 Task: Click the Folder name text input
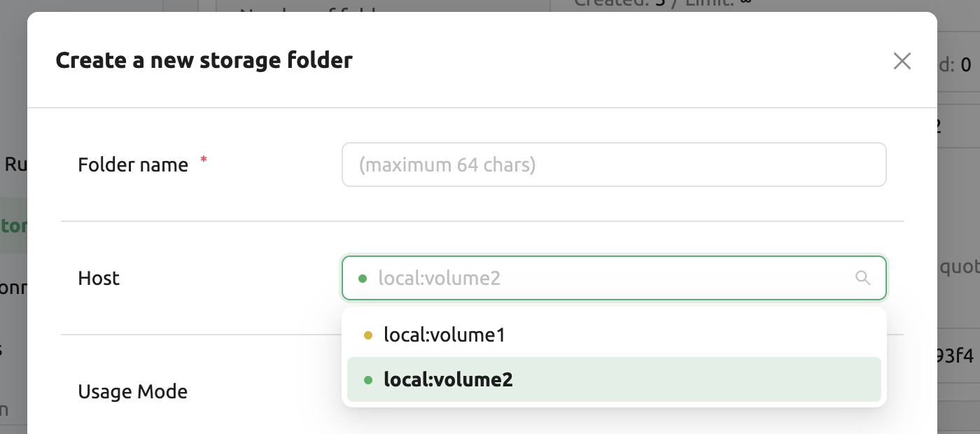coord(613,165)
